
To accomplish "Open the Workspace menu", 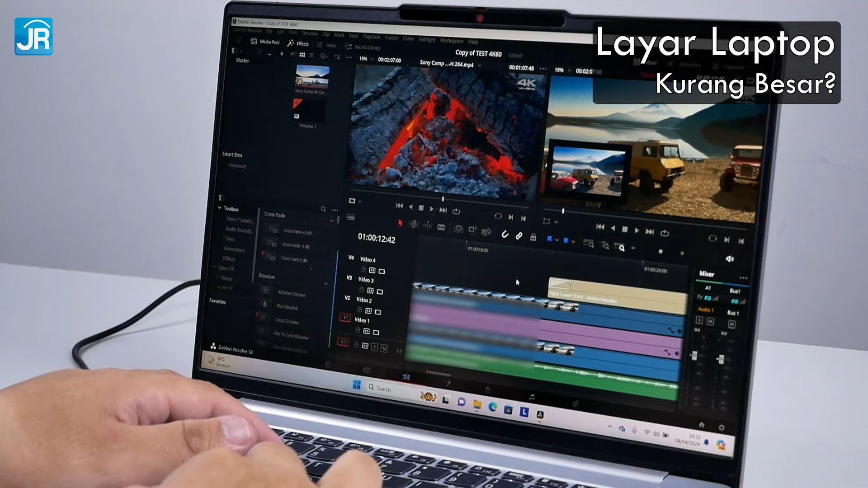I will 452,41.
